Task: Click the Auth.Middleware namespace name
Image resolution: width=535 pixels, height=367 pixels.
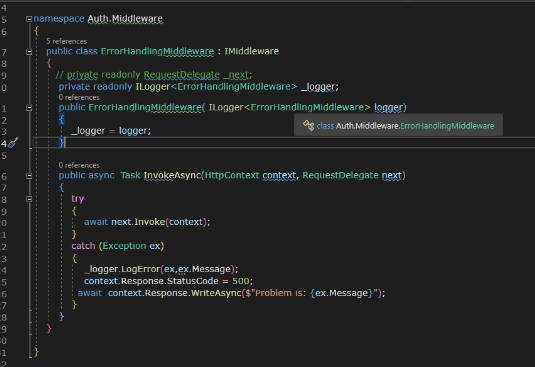Action: (125, 19)
